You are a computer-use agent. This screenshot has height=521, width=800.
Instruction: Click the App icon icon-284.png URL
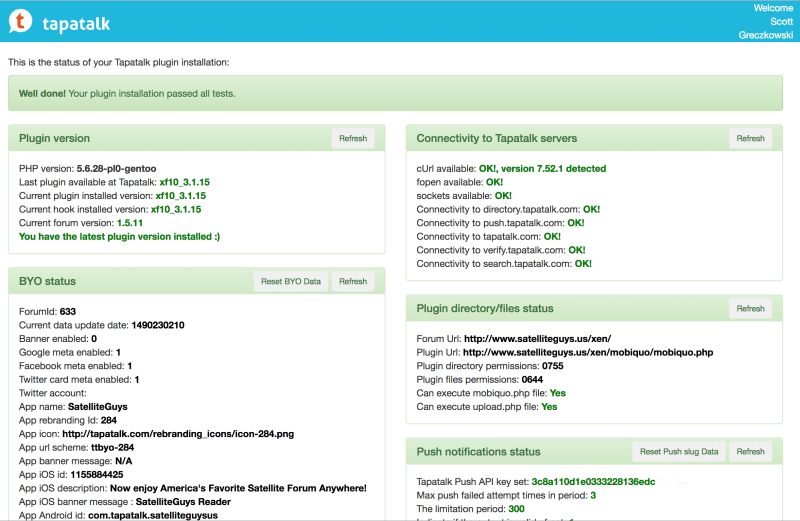pos(178,434)
